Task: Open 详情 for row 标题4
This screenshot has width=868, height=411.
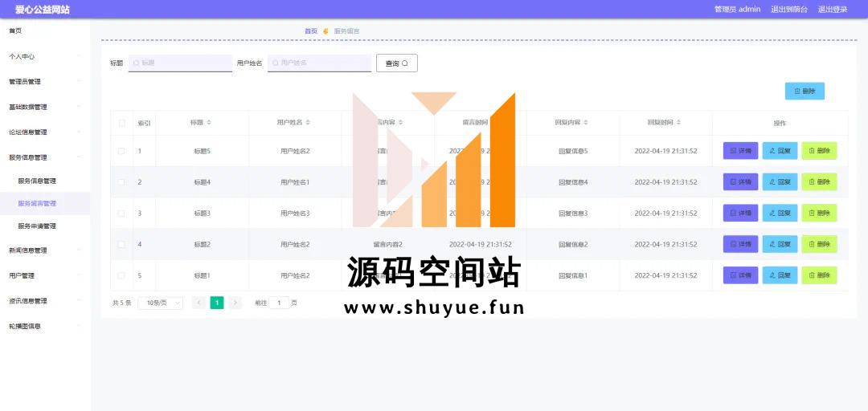Action: point(740,181)
